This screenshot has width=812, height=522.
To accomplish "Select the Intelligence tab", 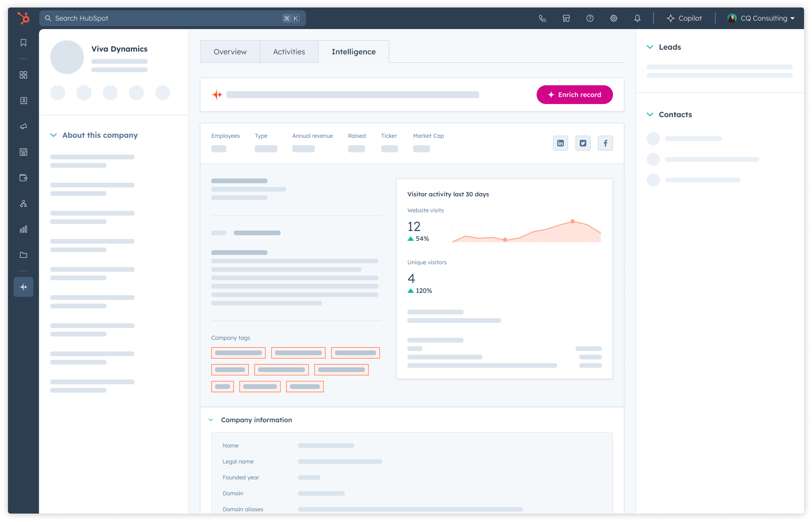I will click(354, 52).
